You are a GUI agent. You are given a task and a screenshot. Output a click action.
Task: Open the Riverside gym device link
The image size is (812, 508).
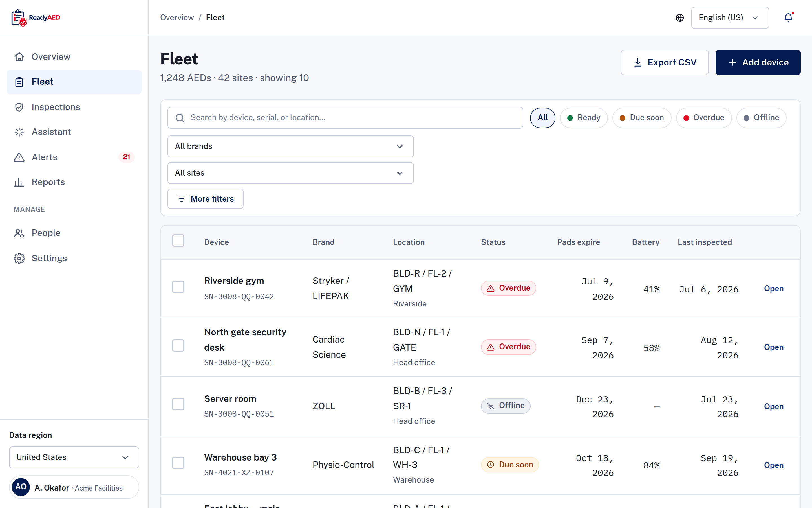tap(774, 289)
